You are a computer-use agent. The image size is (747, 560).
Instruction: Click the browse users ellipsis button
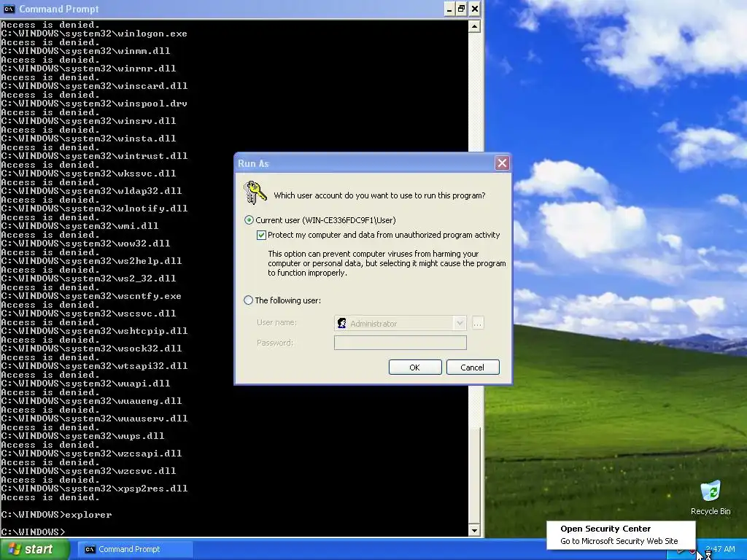(x=477, y=323)
